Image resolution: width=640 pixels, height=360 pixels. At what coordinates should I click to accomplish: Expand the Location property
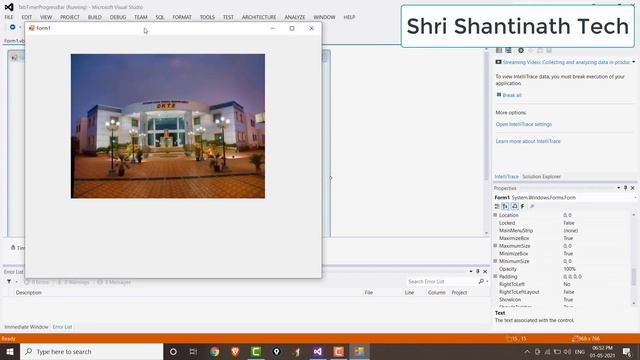[x=496, y=215]
